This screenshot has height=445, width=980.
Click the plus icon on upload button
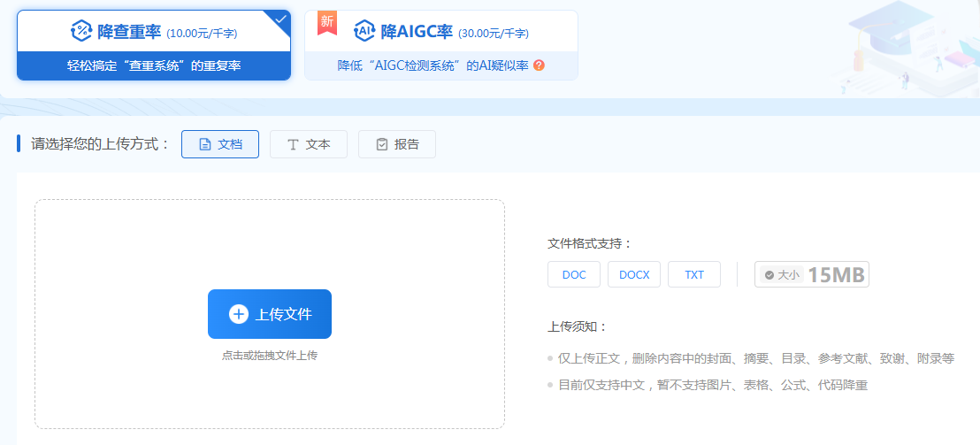(239, 314)
